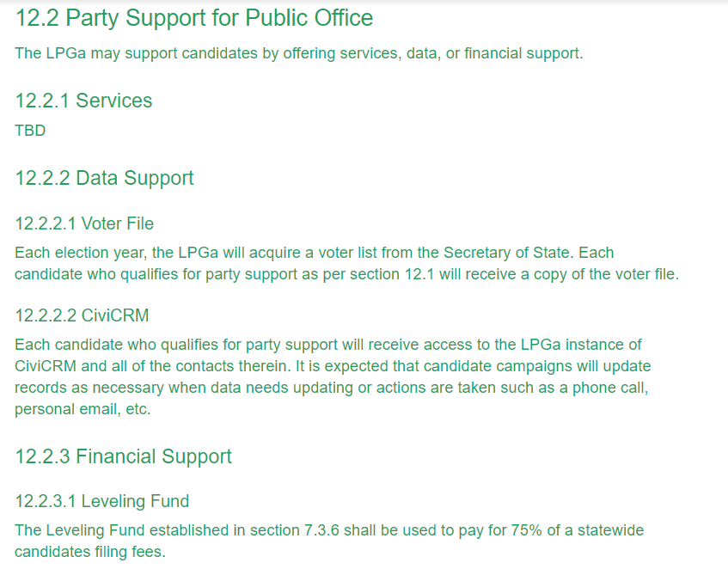
Task: Click 'Each election year' at start of Voter File paragraph
Action: click(79, 254)
